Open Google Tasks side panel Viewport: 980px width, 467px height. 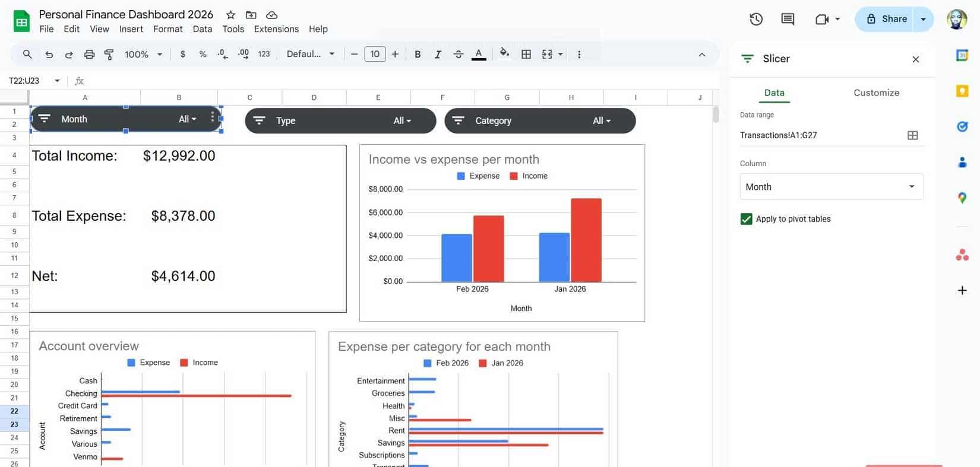(x=962, y=126)
